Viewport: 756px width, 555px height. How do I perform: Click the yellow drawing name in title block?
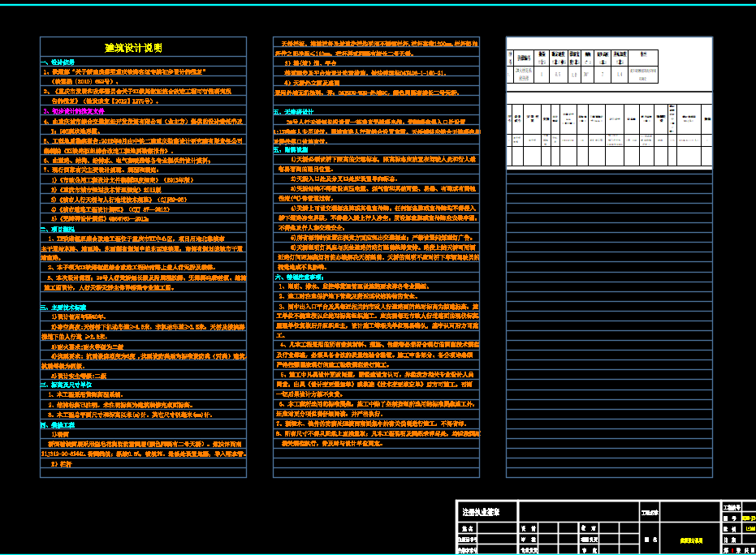point(692,539)
